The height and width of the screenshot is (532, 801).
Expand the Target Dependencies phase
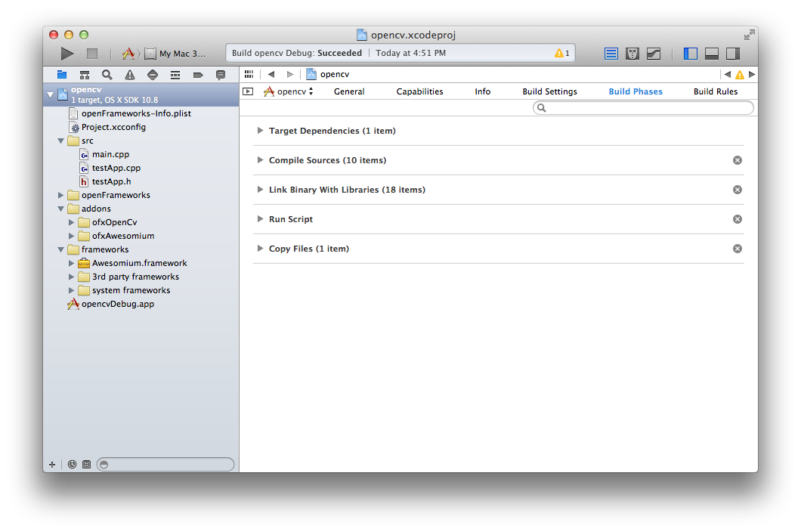(260, 130)
